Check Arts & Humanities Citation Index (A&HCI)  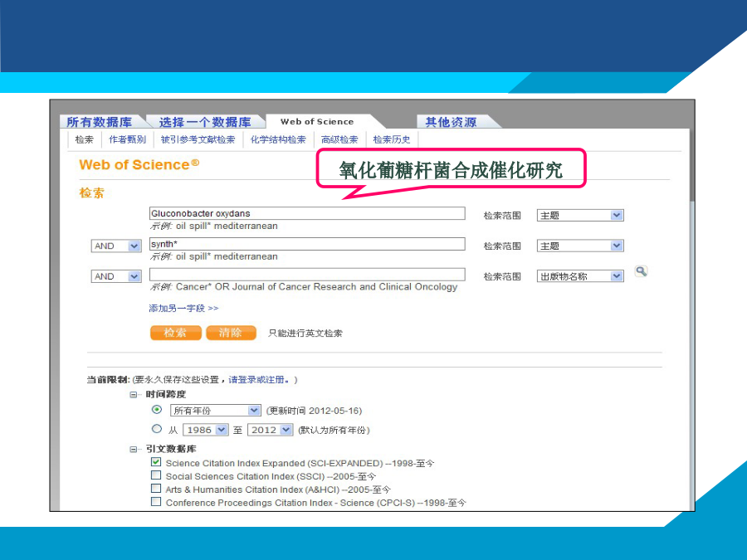pos(156,488)
